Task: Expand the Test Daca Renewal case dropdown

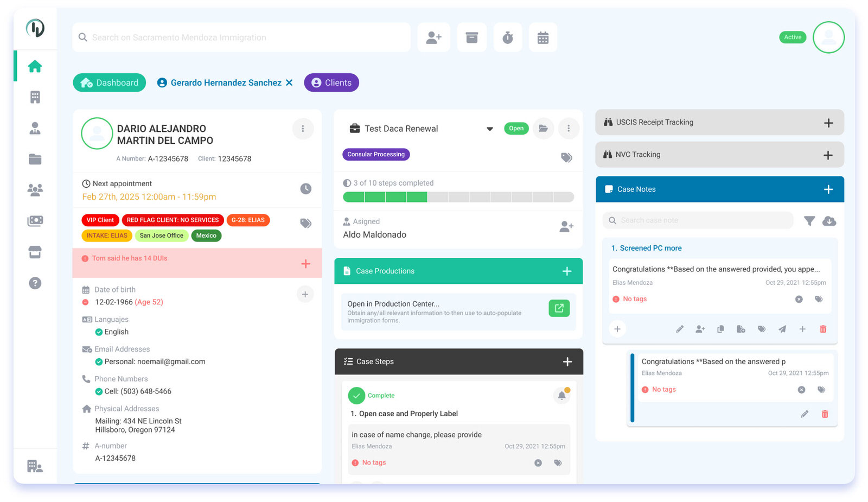Action: (x=489, y=129)
